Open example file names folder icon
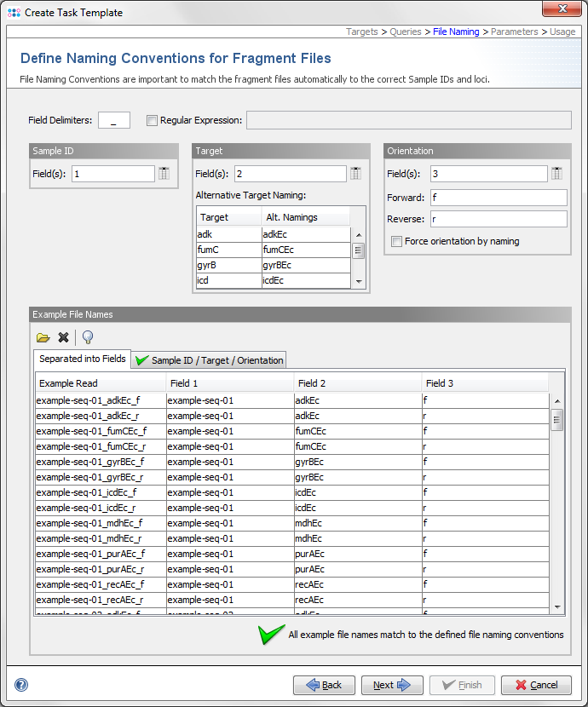 click(x=43, y=337)
